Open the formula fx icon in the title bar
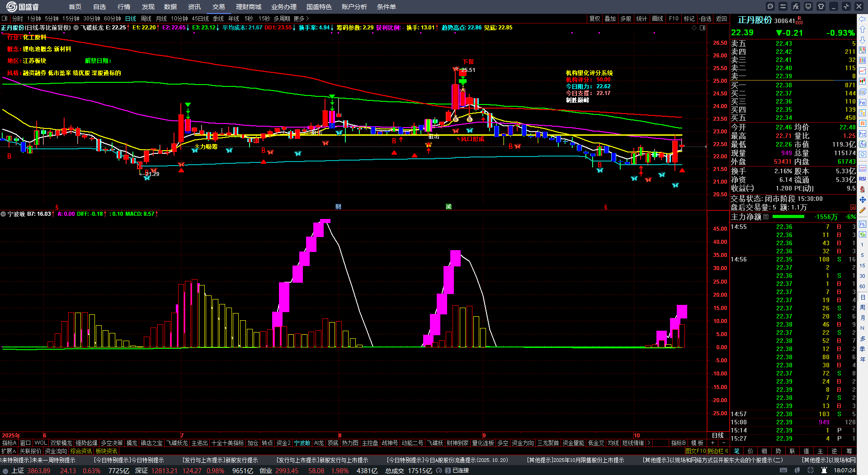The image size is (868, 475). [796, 6]
